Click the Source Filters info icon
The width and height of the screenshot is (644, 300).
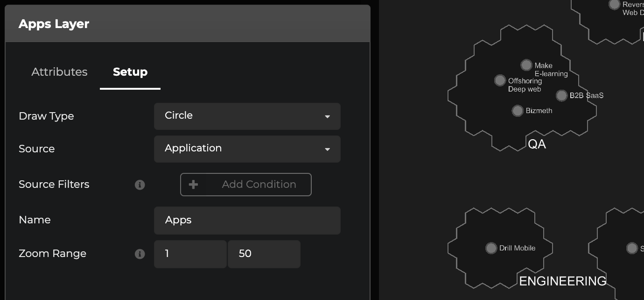pyautogui.click(x=140, y=185)
